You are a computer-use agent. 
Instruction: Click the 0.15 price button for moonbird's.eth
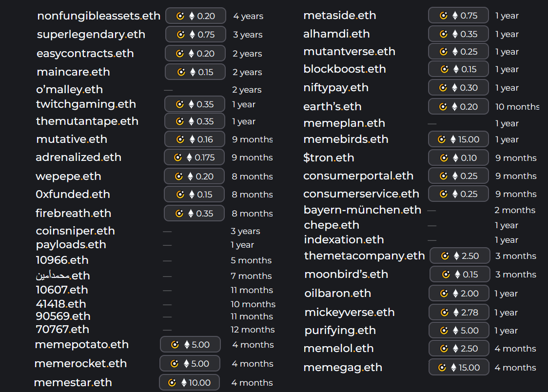[x=460, y=274]
